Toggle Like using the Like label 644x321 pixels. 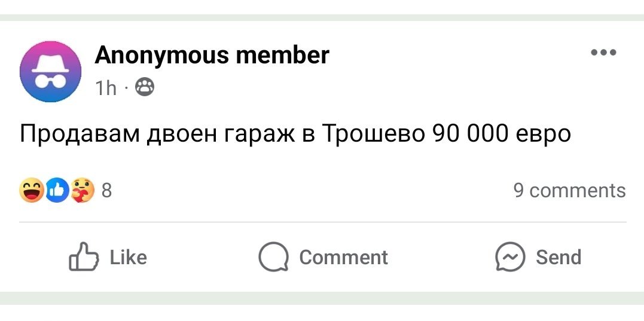[x=128, y=258]
